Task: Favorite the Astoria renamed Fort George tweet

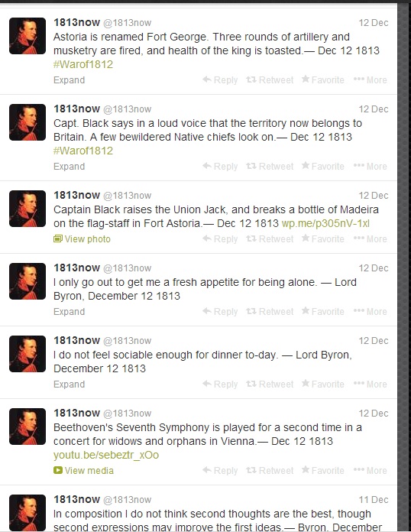Action: point(323,80)
